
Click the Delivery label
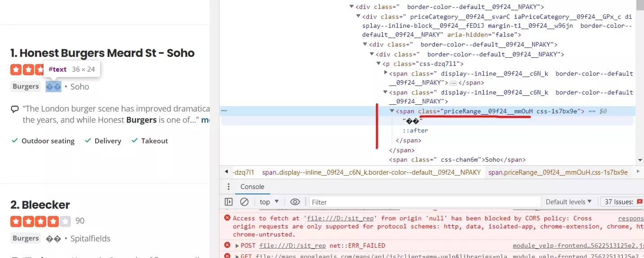(x=108, y=141)
